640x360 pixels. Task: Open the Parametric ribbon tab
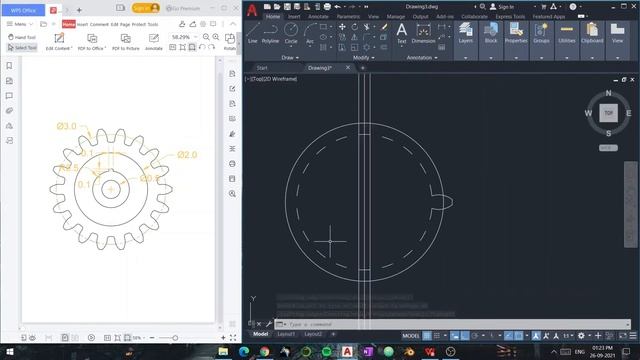tap(348, 17)
